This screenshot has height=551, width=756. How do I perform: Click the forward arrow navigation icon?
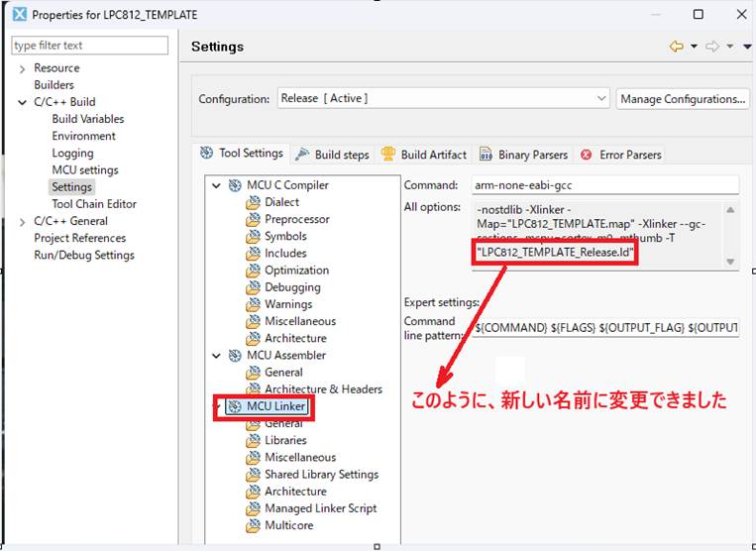pyautogui.click(x=711, y=47)
